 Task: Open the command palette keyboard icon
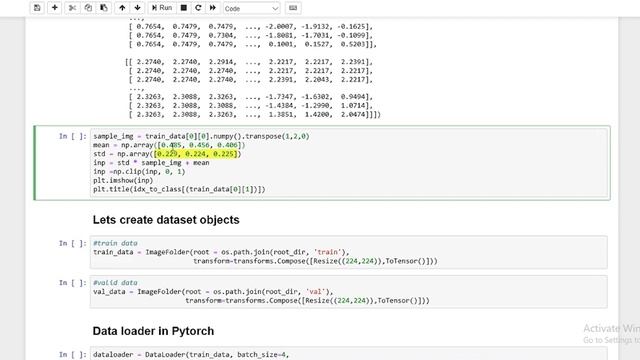pyautogui.click(x=293, y=8)
